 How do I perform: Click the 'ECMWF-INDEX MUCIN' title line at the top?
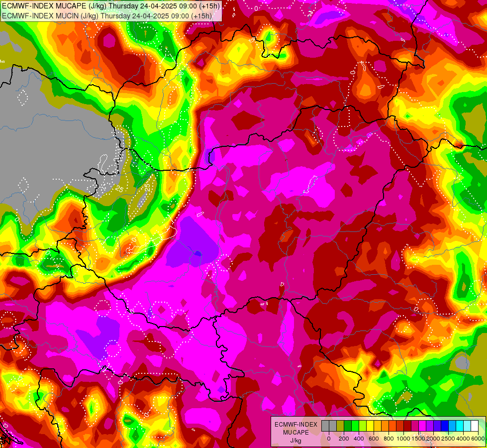pos(107,15)
